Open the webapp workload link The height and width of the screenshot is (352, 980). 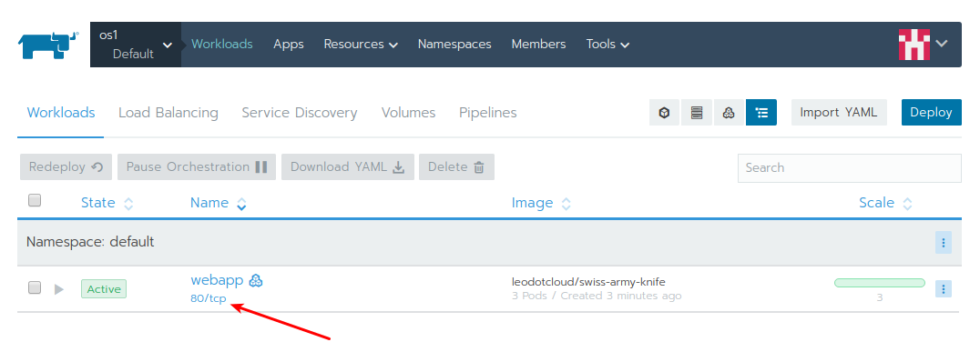coord(217,280)
